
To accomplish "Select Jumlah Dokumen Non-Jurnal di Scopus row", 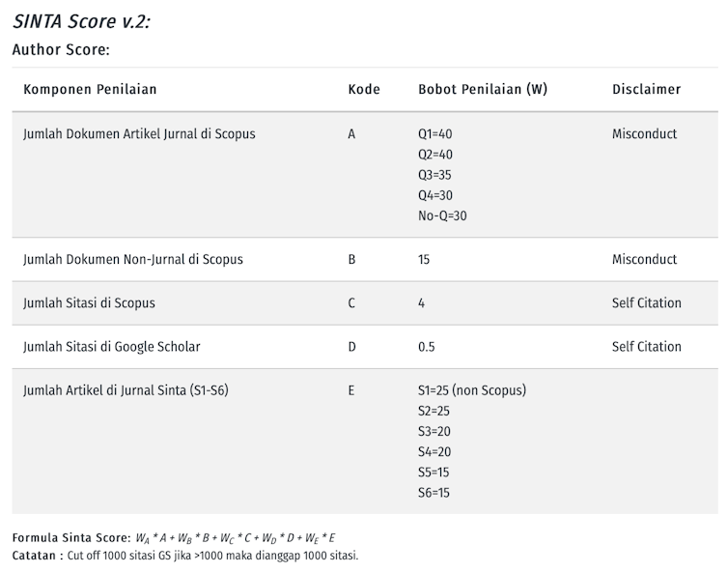I will (x=133, y=260).
